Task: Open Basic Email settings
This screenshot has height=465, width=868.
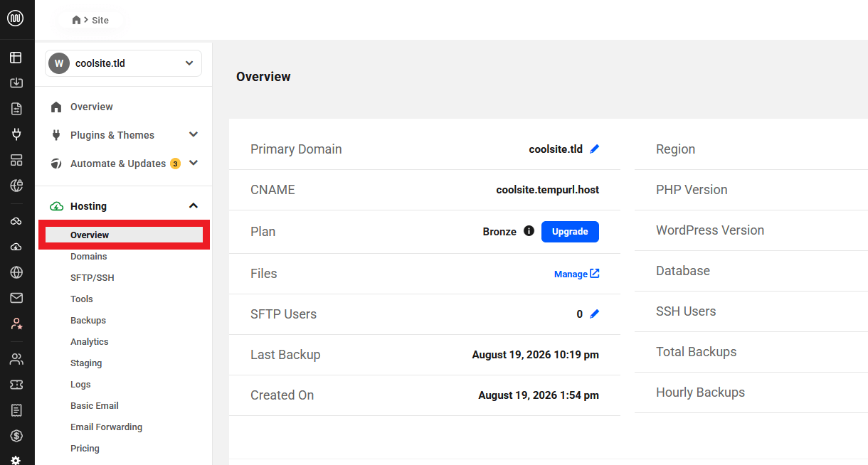Action: tap(95, 405)
